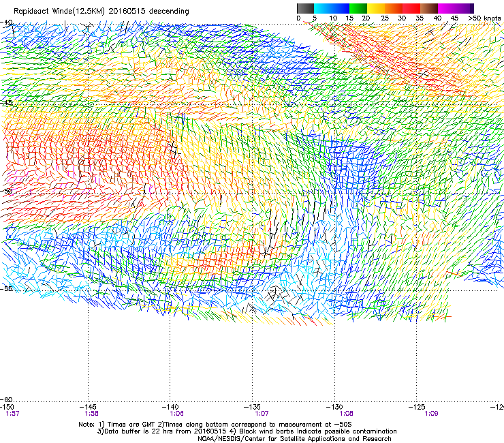This screenshot has width=504, height=443.
Task: Click legend scale value '10'
Action: (x=333, y=18)
